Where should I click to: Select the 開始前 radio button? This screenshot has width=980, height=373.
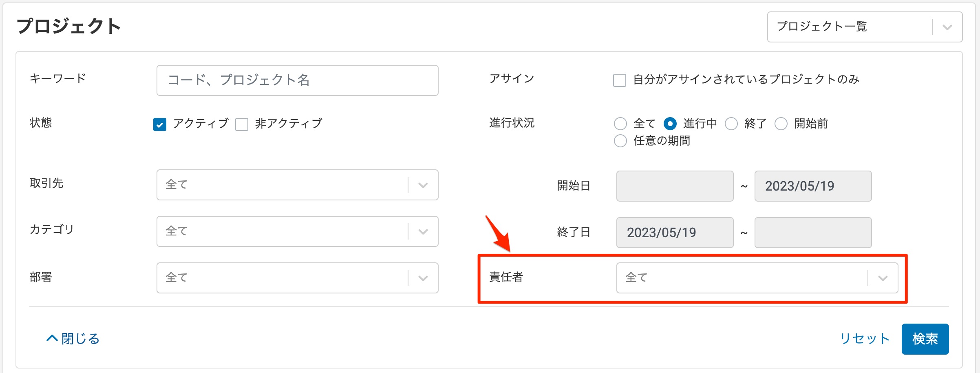tap(781, 124)
